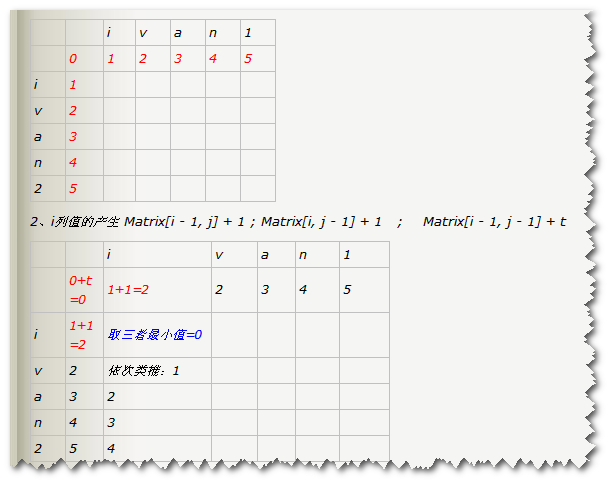Click row label 'v' in second table
The image size is (613, 486).
[38, 371]
